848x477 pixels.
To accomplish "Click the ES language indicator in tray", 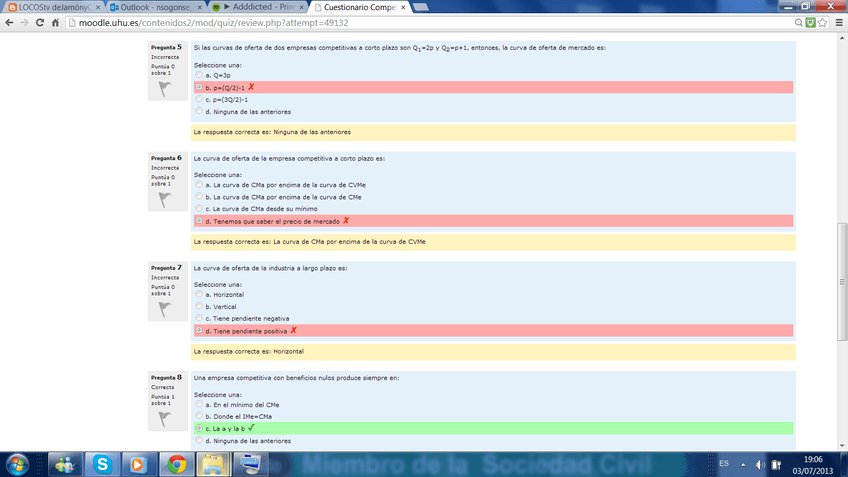I will (724, 464).
